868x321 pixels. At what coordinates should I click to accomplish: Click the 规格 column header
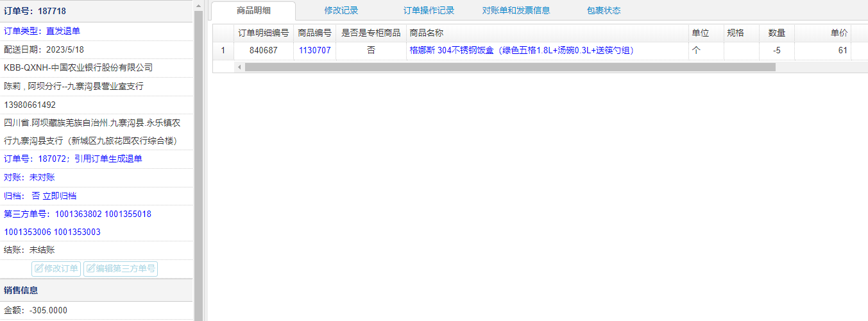tap(741, 33)
